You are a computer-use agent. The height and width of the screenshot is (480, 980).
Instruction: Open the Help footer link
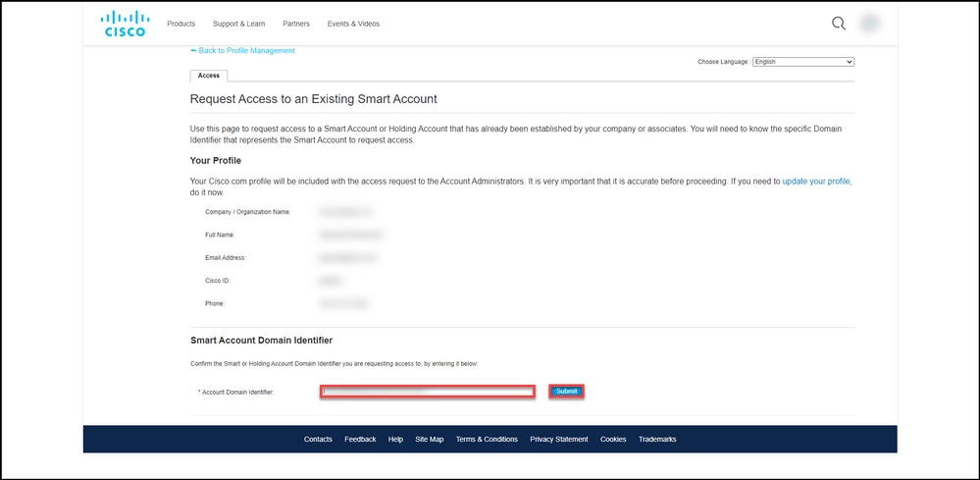pos(395,440)
